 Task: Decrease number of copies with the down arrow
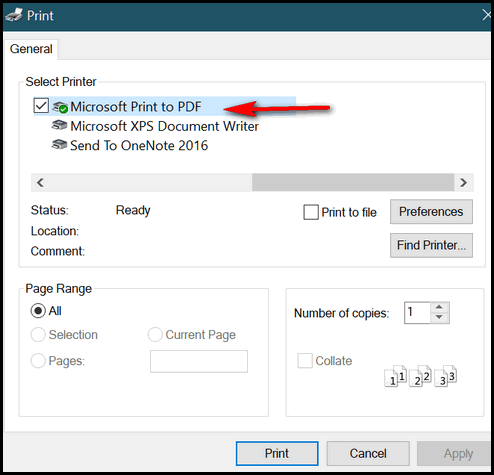pyautogui.click(x=439, y=317)
